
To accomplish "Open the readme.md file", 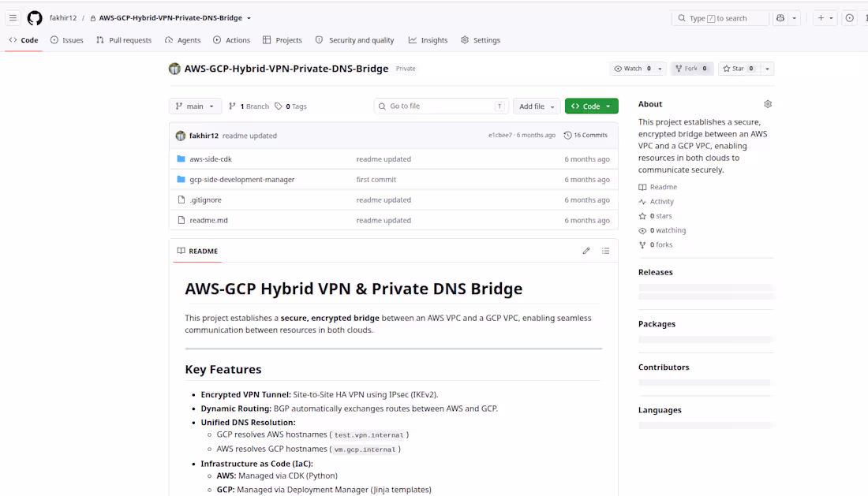I will click(208, 220).
